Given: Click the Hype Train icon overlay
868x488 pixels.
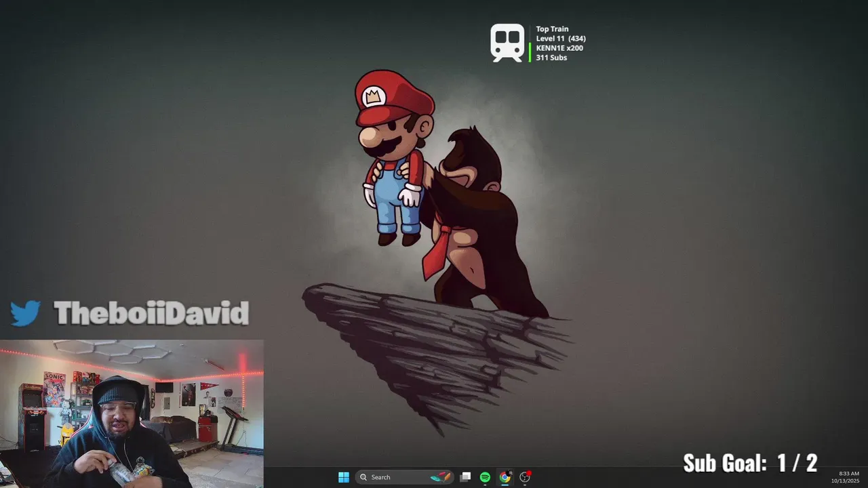Looking at the screenshot, I should coord(508,43).
